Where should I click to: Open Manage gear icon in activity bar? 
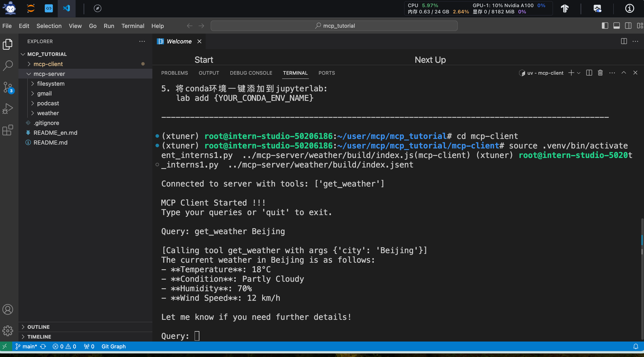pyautogui.click(x=8, y=331)
